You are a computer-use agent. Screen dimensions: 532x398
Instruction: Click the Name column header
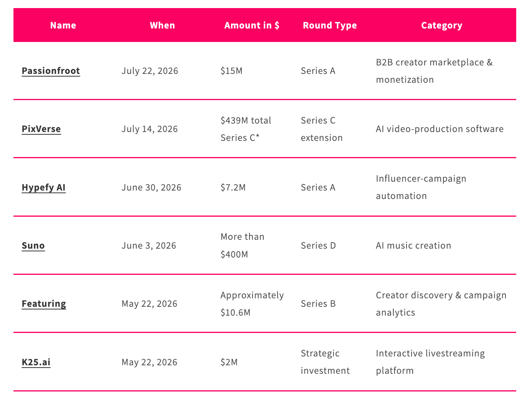(x=63, y=25)
